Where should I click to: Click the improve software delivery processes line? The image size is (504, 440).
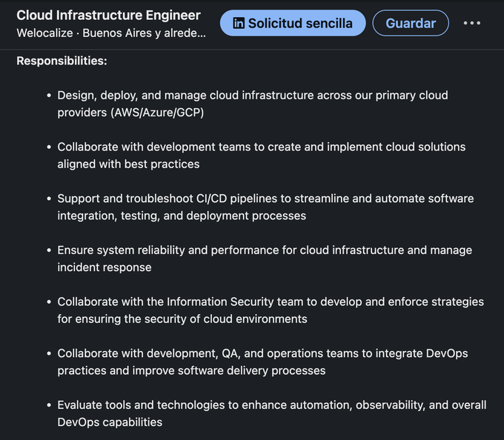click(x=191, y=370)
